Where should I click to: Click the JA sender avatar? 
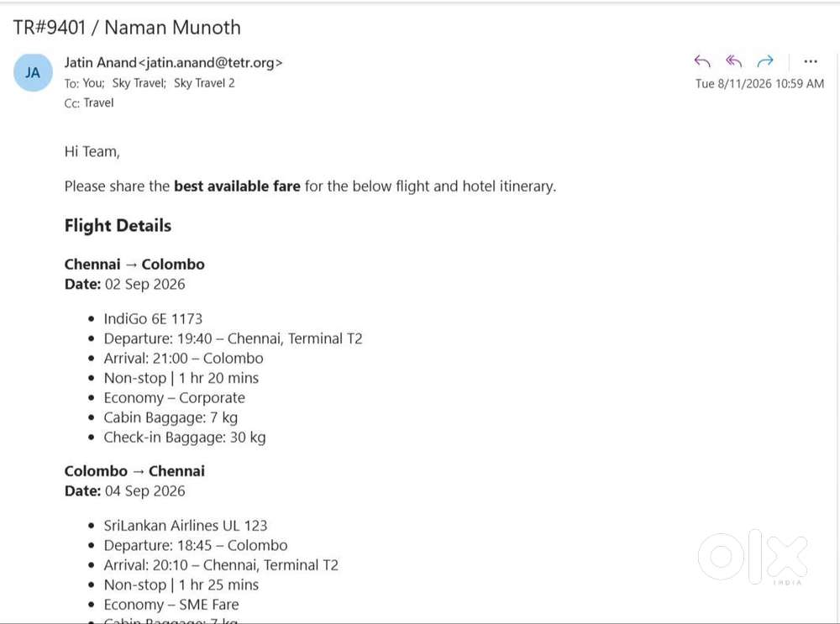33,72
